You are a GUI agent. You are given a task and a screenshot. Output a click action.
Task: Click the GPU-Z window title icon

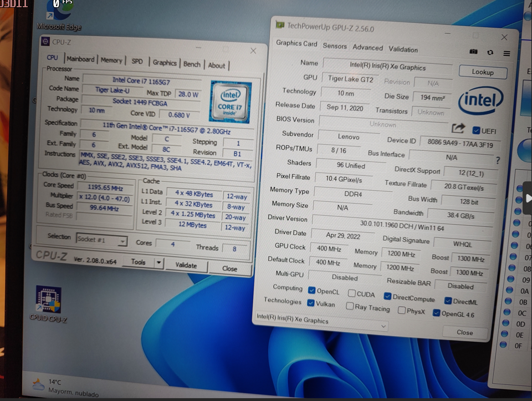(x=280, y=24)
